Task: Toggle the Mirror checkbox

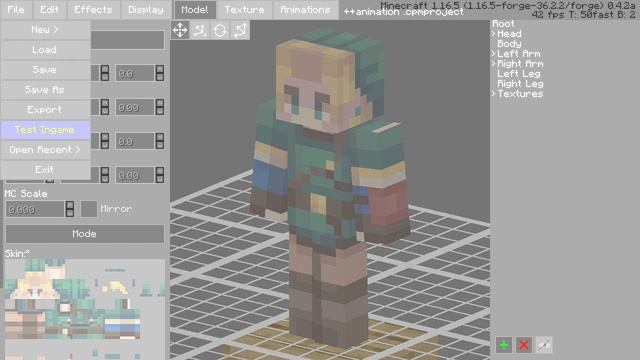Action: pyautogui.click(x=89, y=209)
